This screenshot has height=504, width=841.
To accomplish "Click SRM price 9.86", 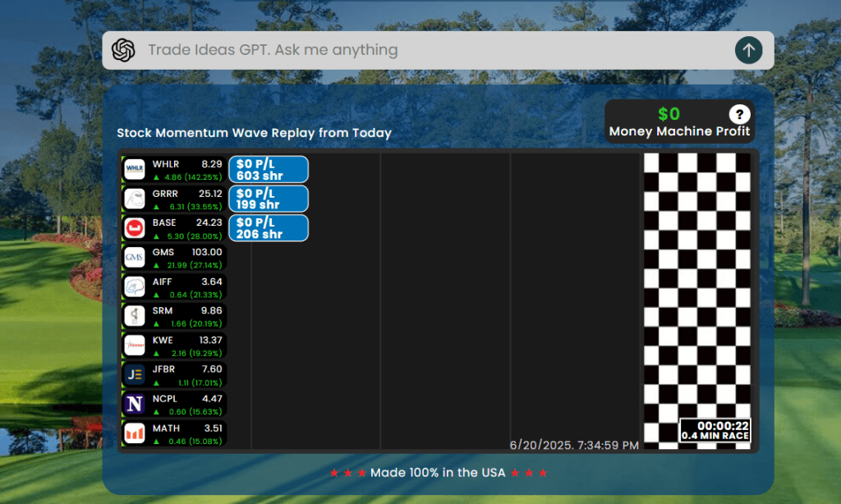I will (x=212, y=310).
